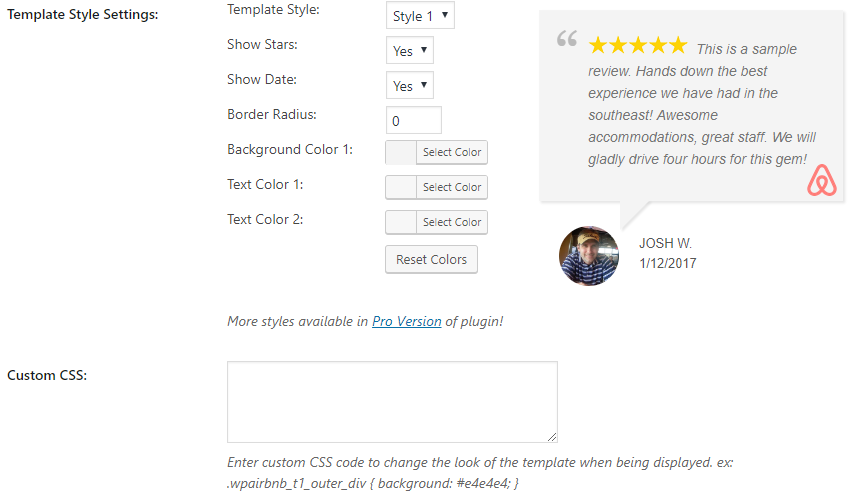Screen dimensions: 862x500
Task: Click the Border Radius input field
Action: click(413, 120)
